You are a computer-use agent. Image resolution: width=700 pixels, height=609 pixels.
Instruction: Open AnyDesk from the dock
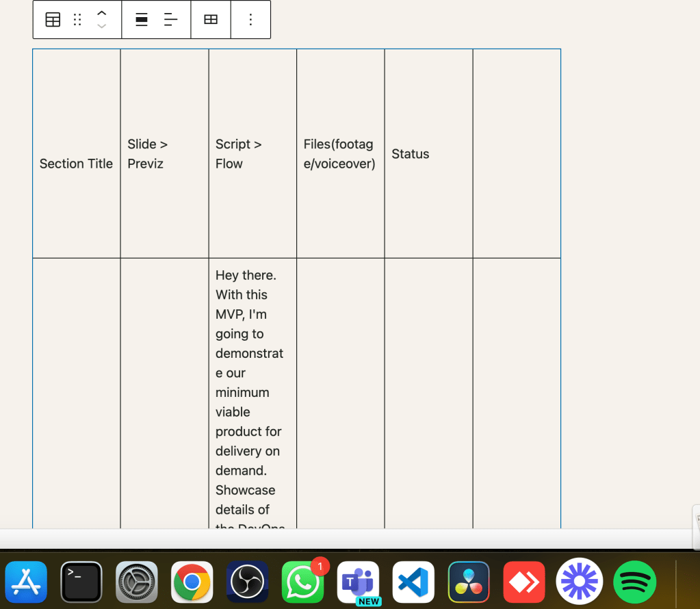(x=524, y=582)
